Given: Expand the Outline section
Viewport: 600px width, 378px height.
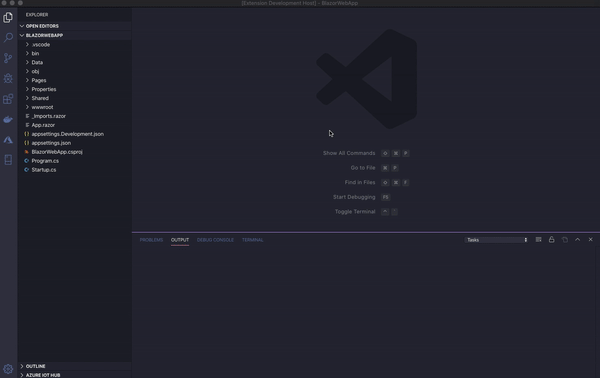Looking at the screenshot, I should pos(75,366).
